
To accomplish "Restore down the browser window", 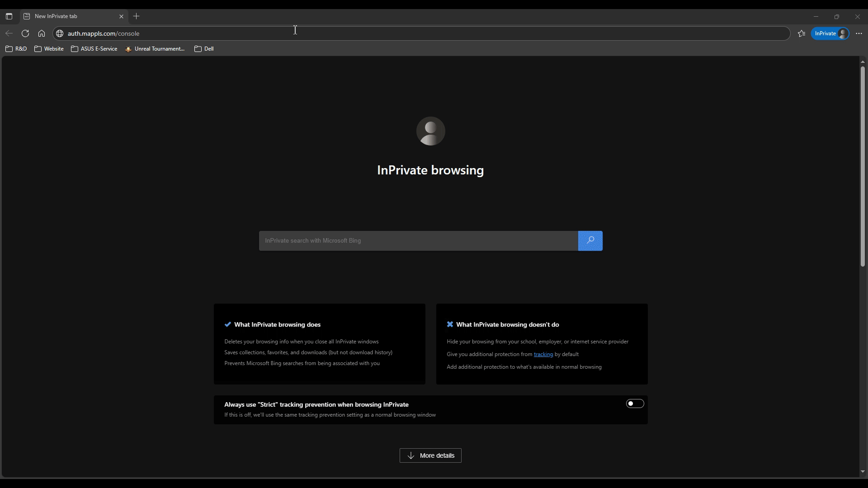I will point(837,17).
